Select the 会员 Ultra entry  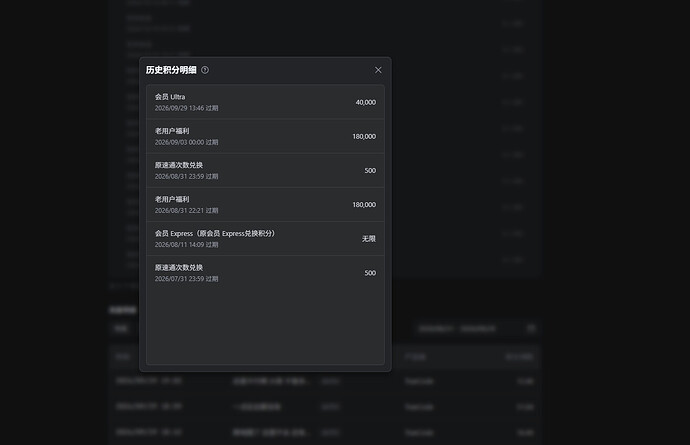[x=265, y=102]
